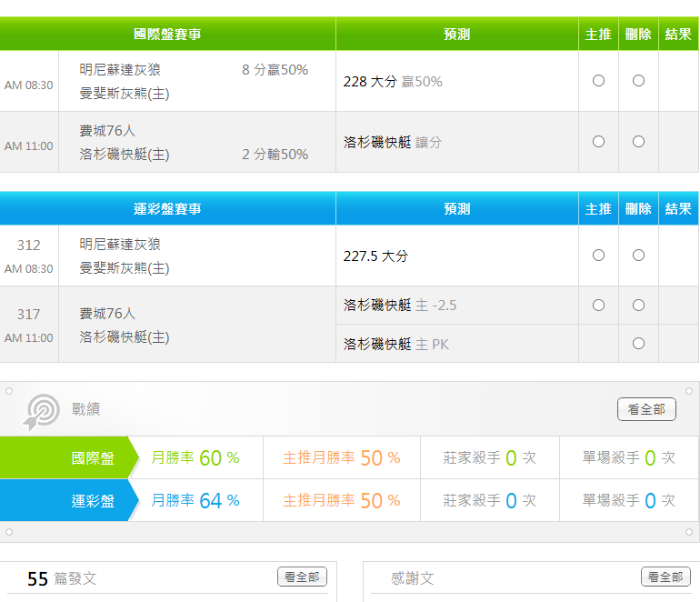Select 刪除 radio for 洛杉磯快艇 讓分 prediction

pyautogui.click(x=638, y=142)
